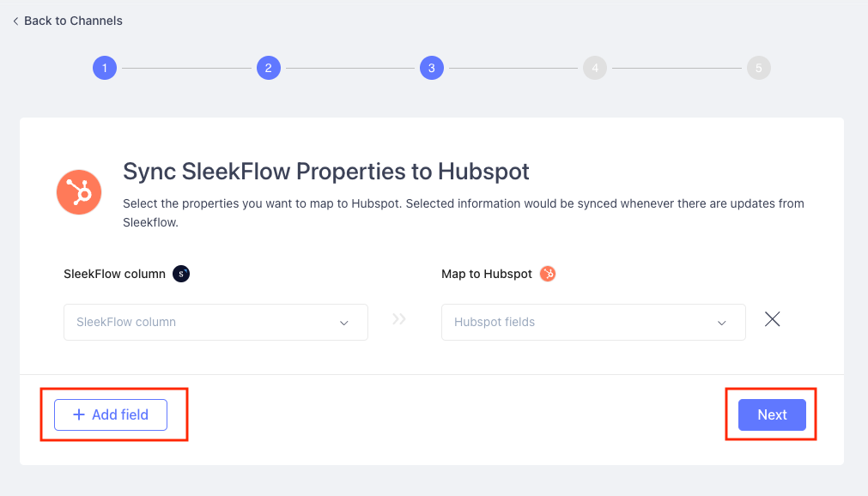868x496 pixels.
Task: Click the Next button
Action: 772,414
